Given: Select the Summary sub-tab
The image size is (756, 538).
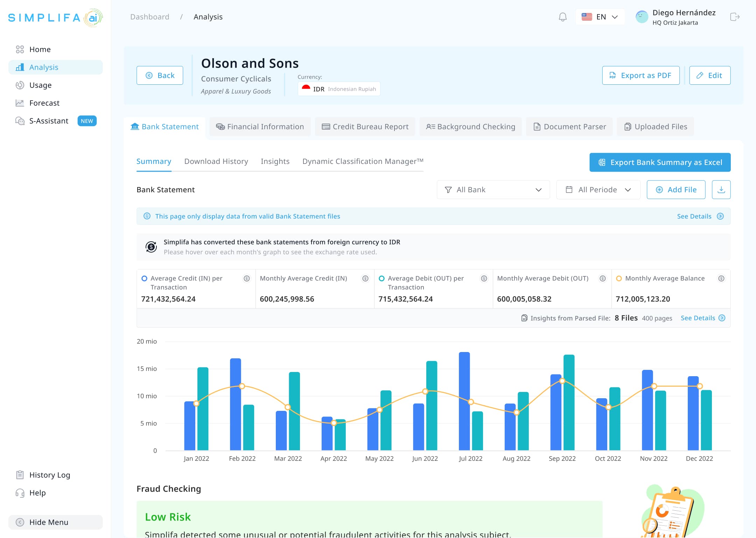Looking at the screenshot, I should [x=154, y=161].
